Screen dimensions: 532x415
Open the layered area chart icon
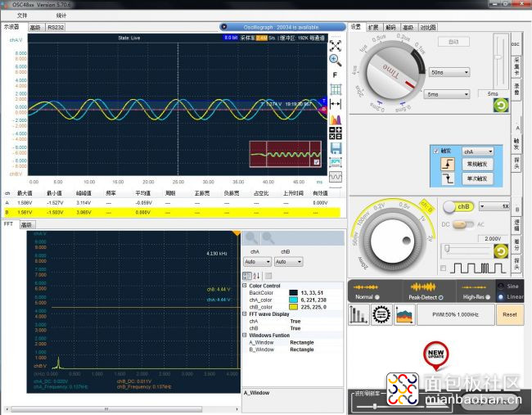click(404, 314)
